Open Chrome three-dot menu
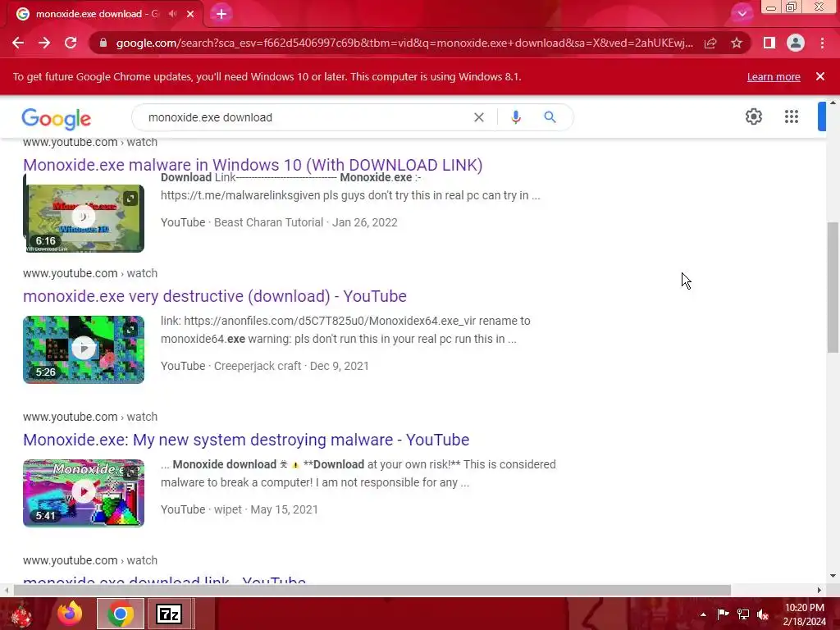The image size is (840, 630). point(822,43)
